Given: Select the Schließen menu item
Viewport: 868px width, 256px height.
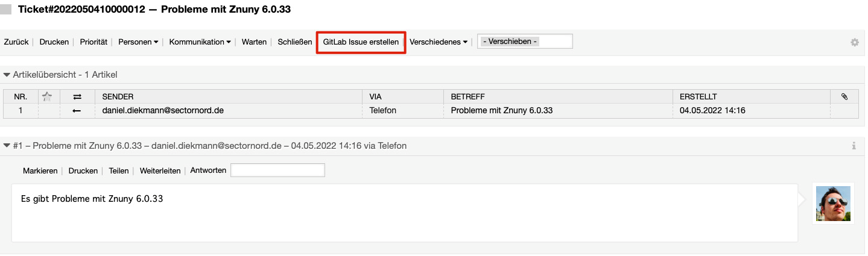Looking at the screenshot, I should coord(295,42).
